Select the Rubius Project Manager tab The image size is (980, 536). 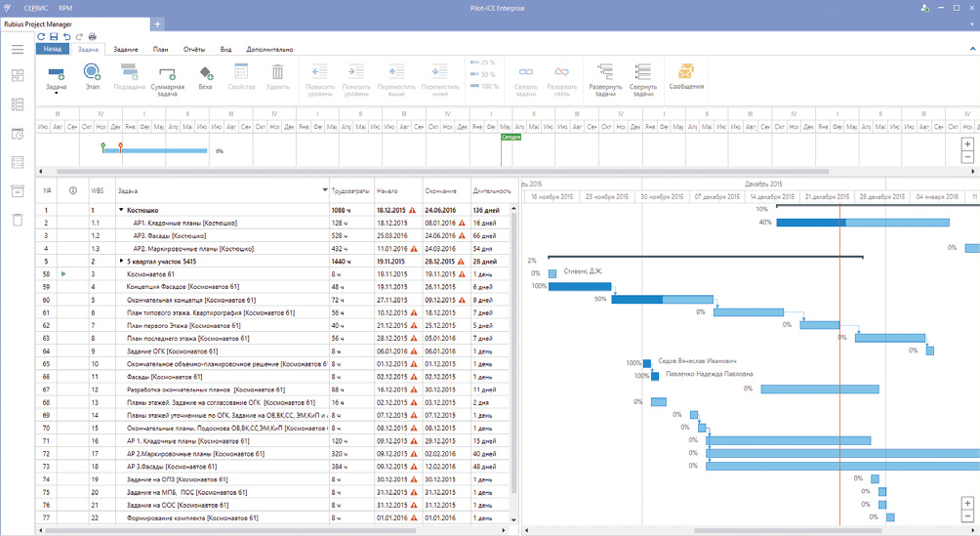75,24
